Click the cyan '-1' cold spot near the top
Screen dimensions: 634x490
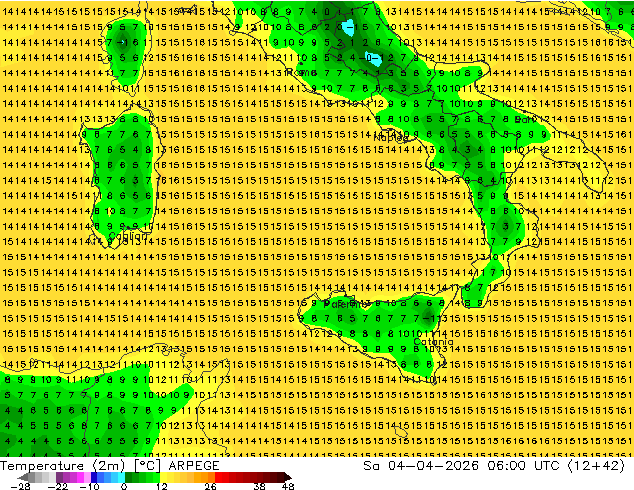point(348,27)
